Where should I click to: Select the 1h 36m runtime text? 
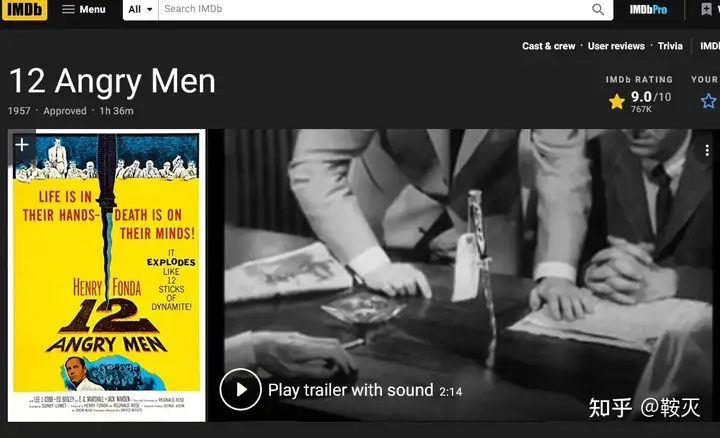(x=116, y=111)
